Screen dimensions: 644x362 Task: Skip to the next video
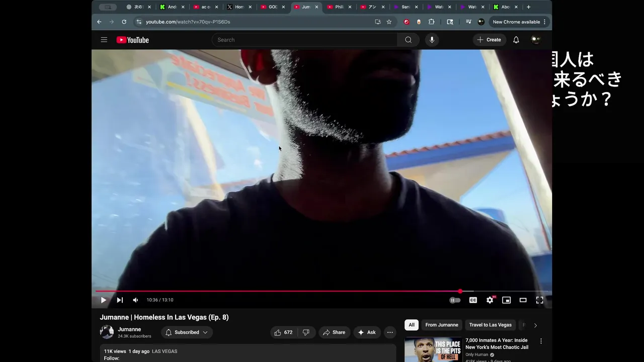coord(120,300)
